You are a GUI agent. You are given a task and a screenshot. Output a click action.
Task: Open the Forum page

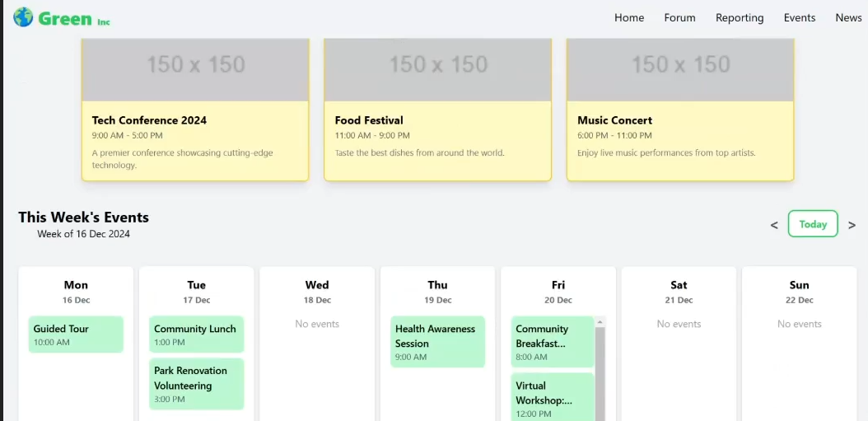click(679, 17)
